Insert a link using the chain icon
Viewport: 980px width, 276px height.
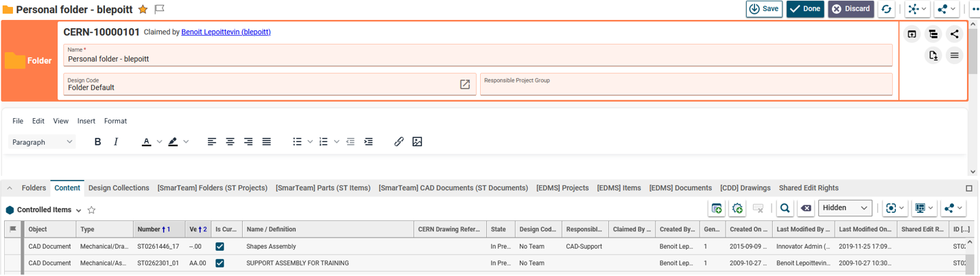pyautogui.click(x=398, y=141)
